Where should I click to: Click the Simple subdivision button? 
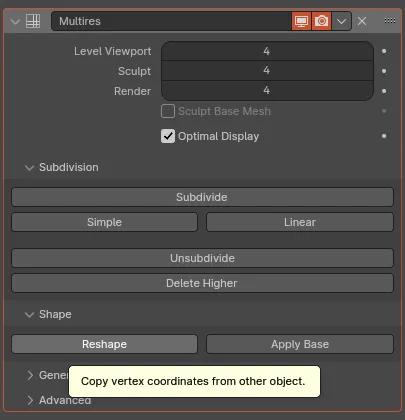tap(104, 222)
